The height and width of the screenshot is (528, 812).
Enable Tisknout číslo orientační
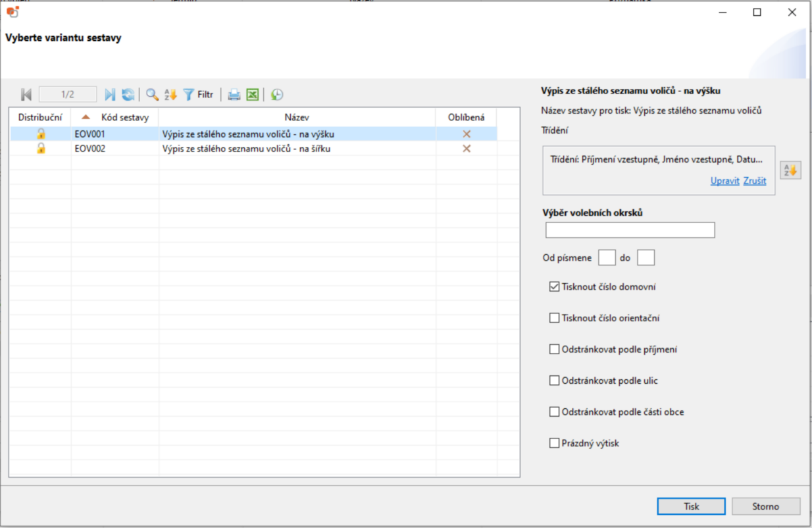(x=554, y=318)
